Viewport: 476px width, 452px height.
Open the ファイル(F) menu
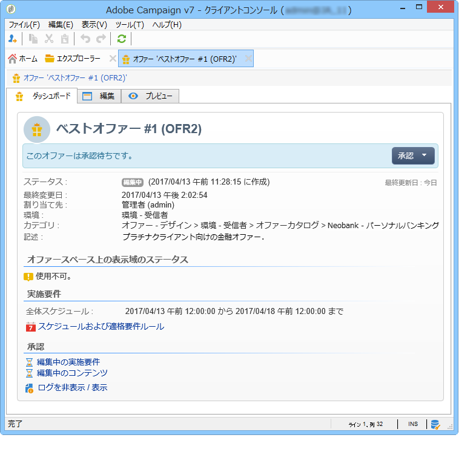[x=24, y=25]
